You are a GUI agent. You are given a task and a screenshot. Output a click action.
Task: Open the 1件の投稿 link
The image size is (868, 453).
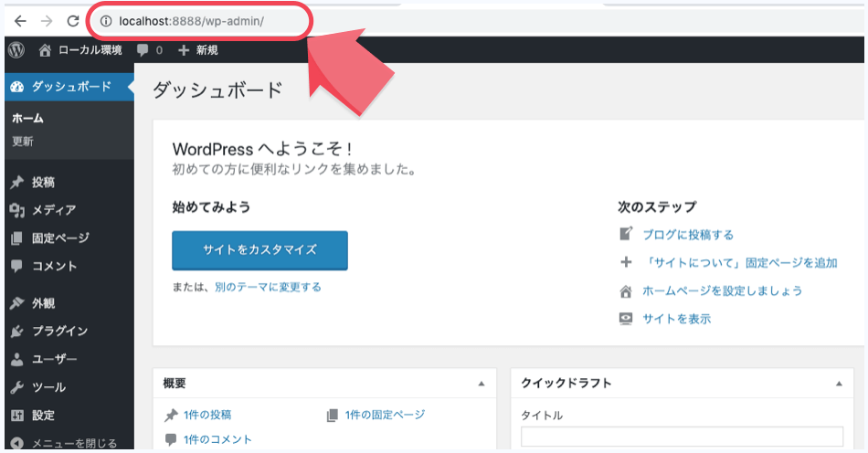click(x=207, y=415)
